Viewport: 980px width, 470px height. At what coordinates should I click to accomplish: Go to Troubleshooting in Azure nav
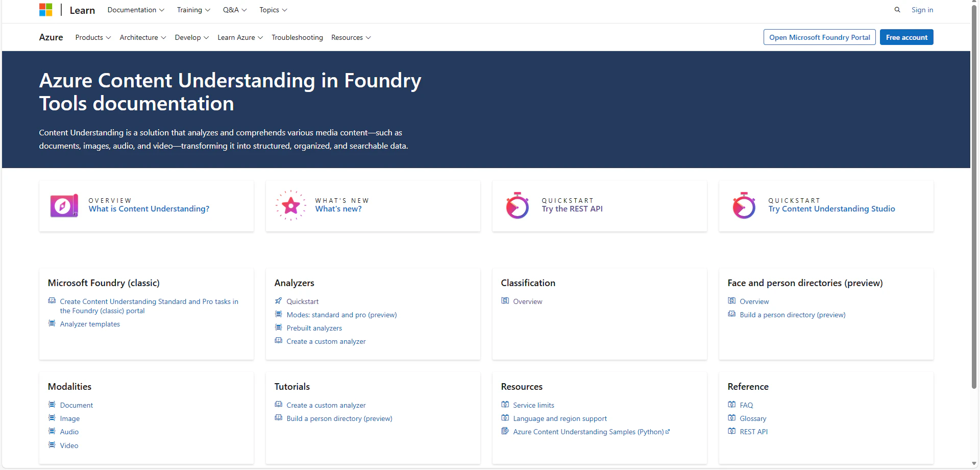coord(297,37)
